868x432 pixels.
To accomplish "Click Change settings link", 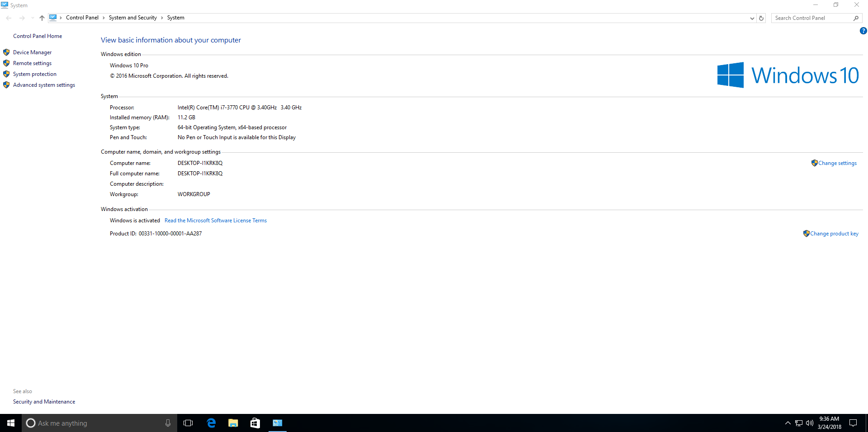I will [x=837, y=163].
